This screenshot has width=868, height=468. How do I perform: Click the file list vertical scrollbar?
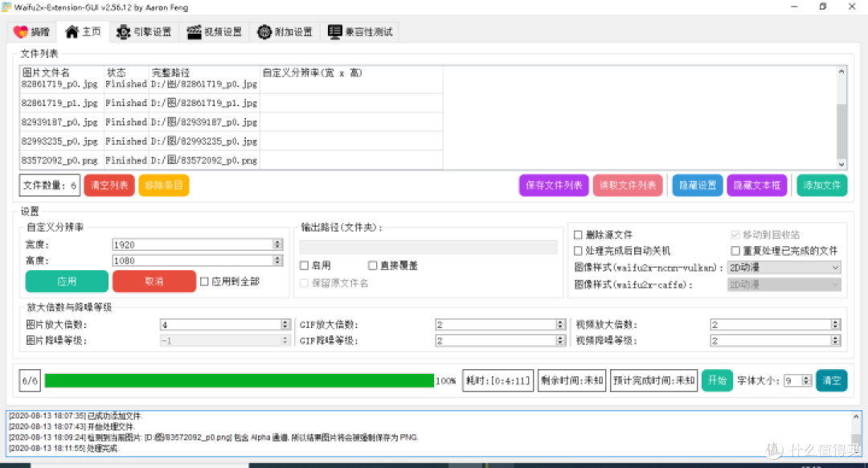pos(841,131)
